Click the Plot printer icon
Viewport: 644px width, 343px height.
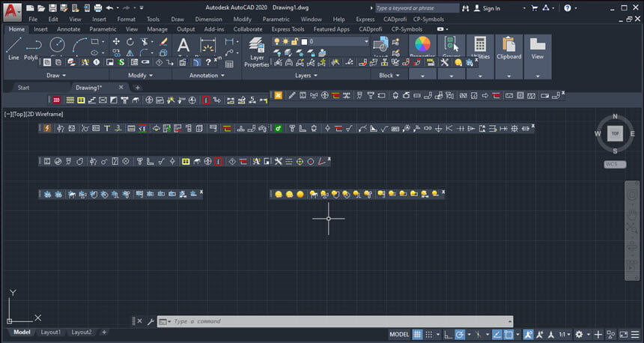[x=98, y=7]
